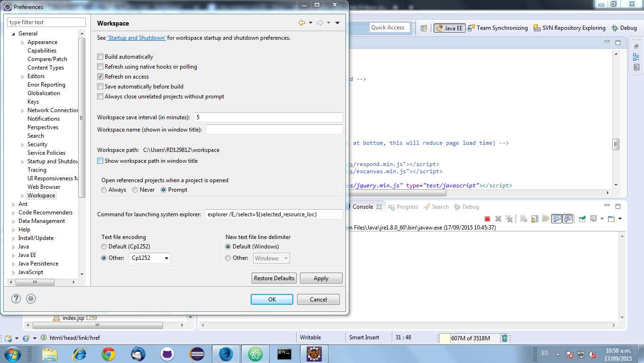Click the Preferences help question mark icon

pos(16,299)
